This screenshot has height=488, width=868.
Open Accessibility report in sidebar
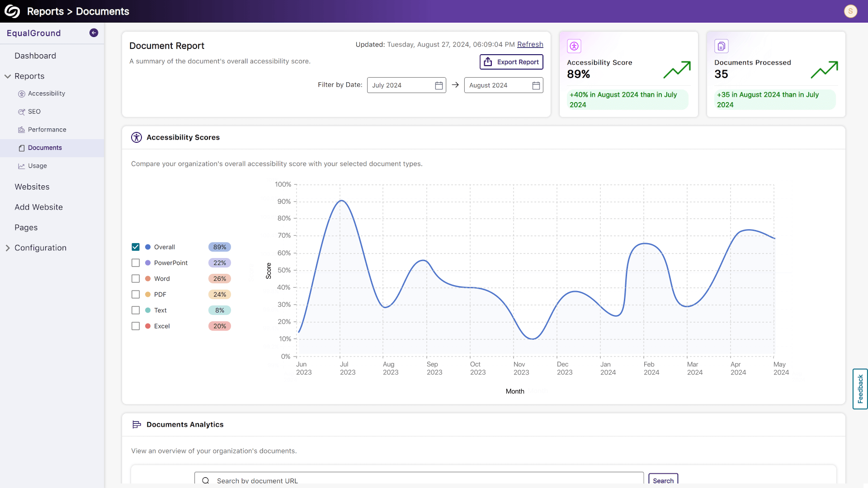[x=47, y=94]
